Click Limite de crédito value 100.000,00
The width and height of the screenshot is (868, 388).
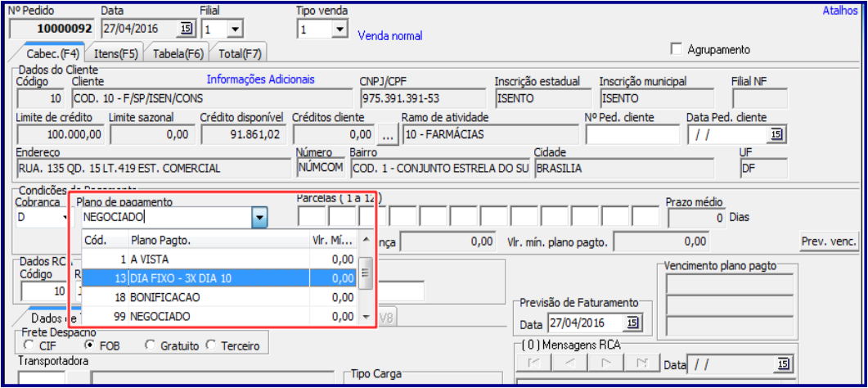click(x=61, y=134)
